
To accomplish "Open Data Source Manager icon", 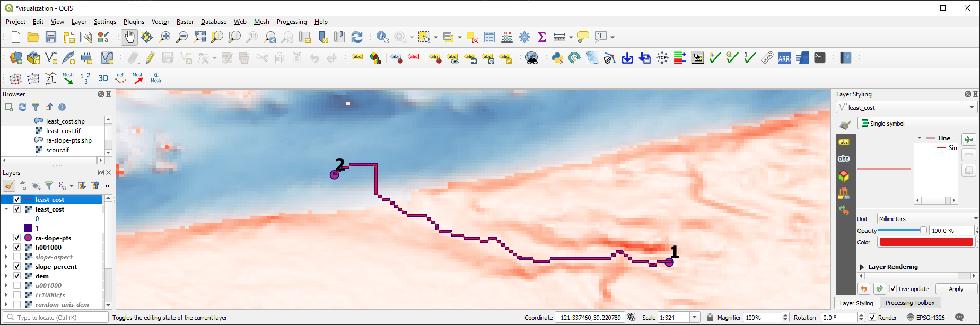I will (x=16, y=58).
